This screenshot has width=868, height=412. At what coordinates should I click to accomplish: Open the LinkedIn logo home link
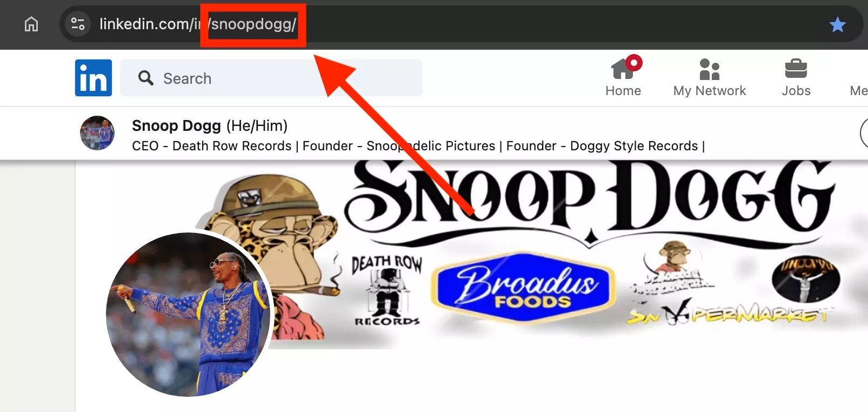click(x=94, y=78)
